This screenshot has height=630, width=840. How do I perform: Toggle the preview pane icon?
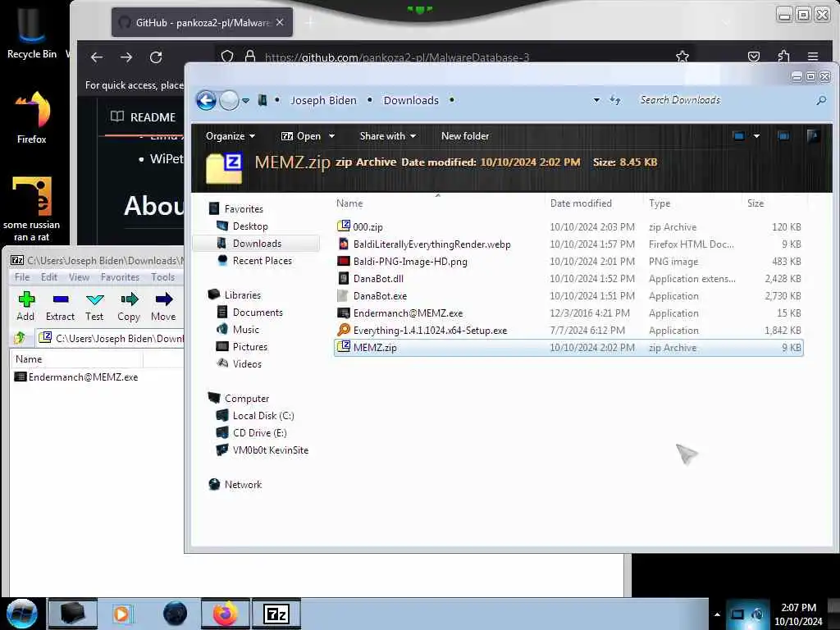[783, 136]
